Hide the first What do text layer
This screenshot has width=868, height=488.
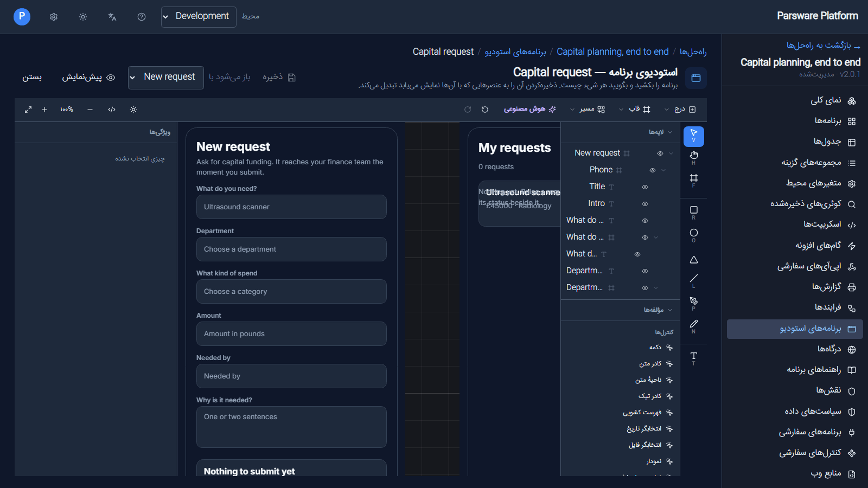[645, 221]
